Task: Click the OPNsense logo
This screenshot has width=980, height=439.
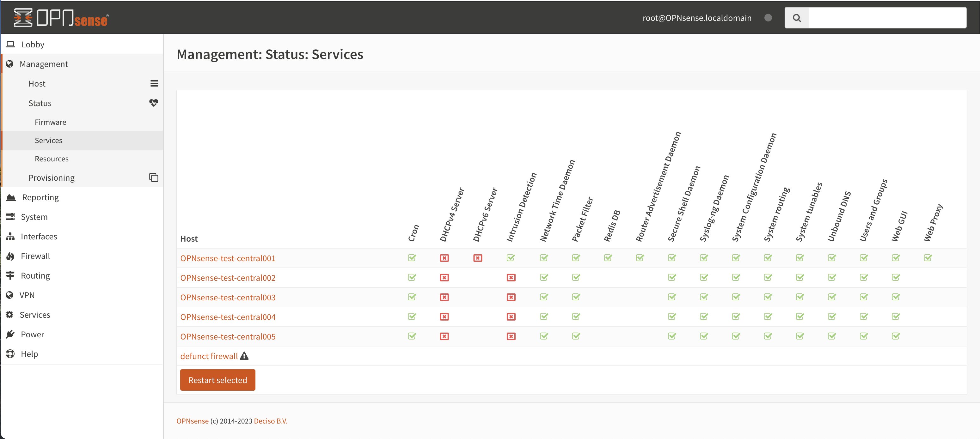Action: click(61, 18)
